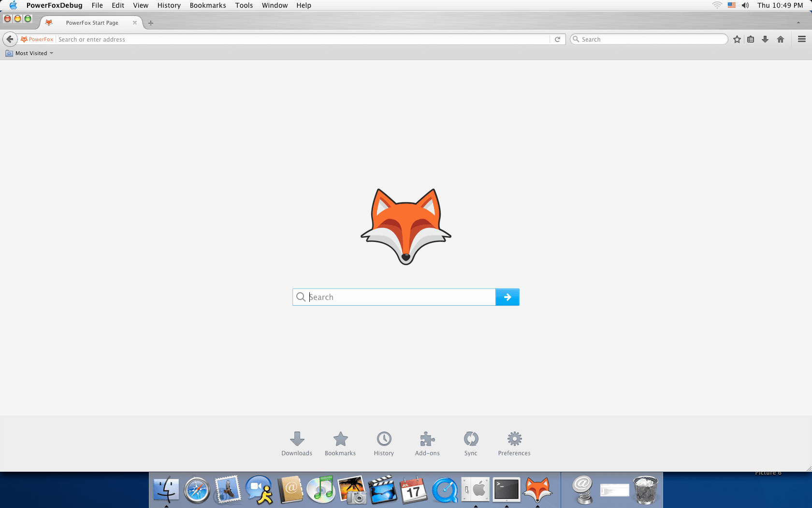Open the Edit menu
The width and height of the screenshot is (812, 508).
(118, 5)
